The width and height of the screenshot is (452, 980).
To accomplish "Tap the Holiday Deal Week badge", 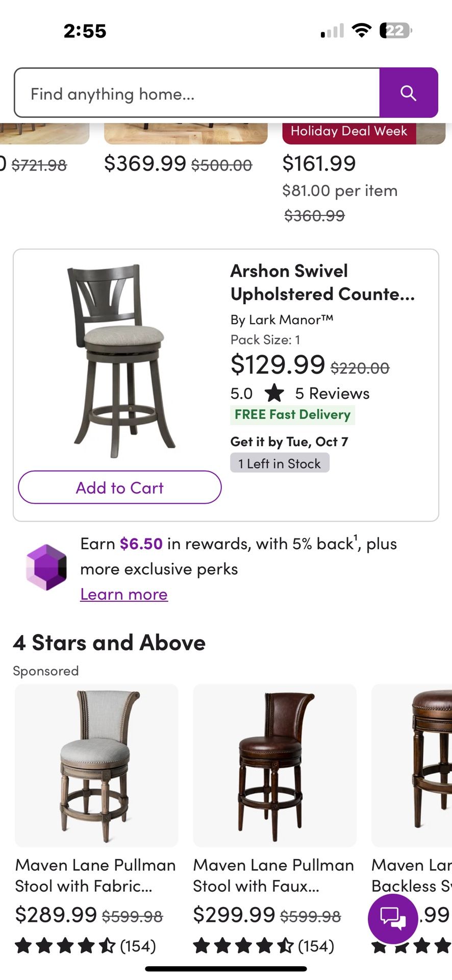I will point(349,132).
